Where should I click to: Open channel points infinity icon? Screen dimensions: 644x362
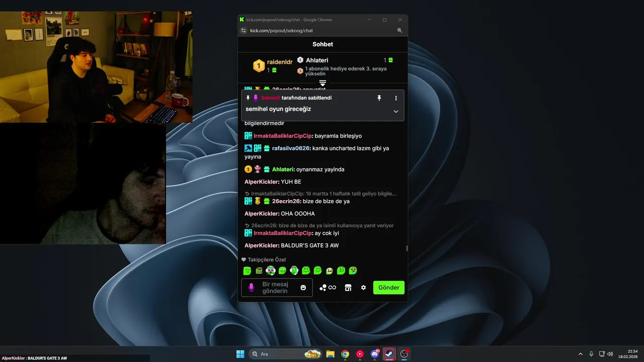pyautogui.click(x=328, y=288)
